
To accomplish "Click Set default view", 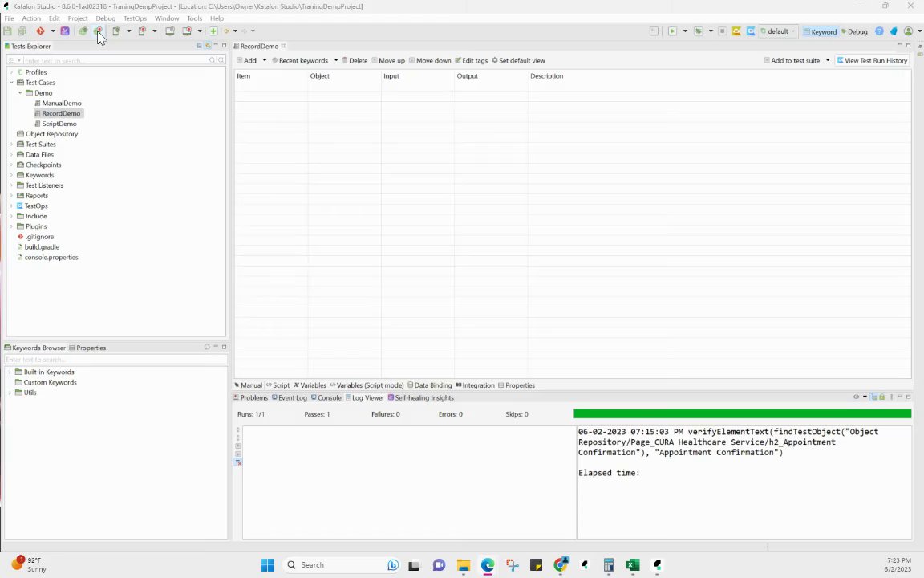I will [519, 60].
